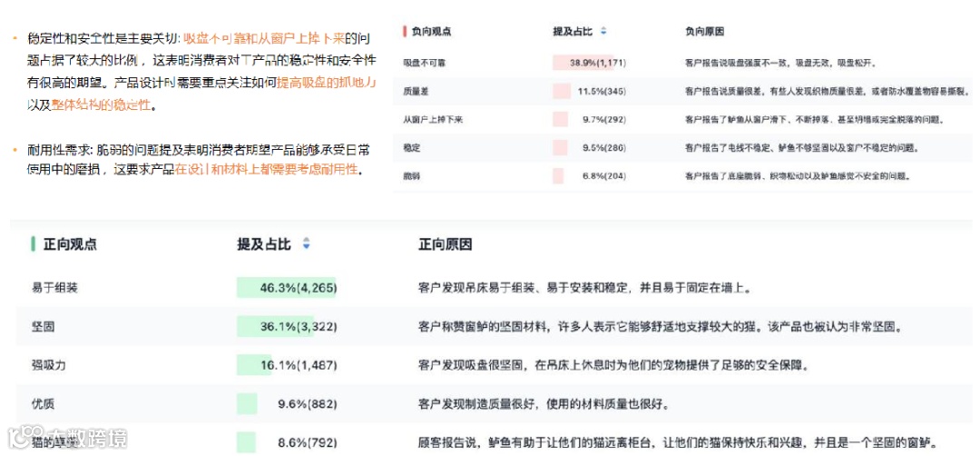Click the reason text about 从窗户滑下

point(815,120)
